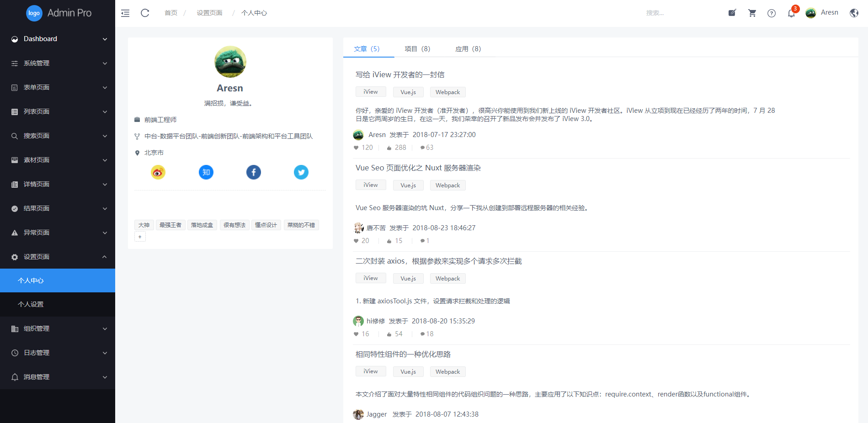Collapse the 设置页面 sidebar section
Viewport: 868px width, 423px height.
click(x=58, y=256)
